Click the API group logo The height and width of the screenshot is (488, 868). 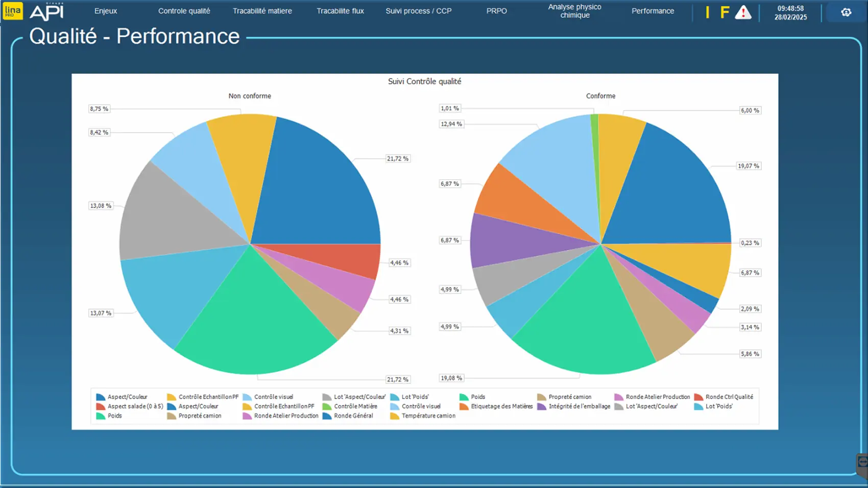pos(46,12)
